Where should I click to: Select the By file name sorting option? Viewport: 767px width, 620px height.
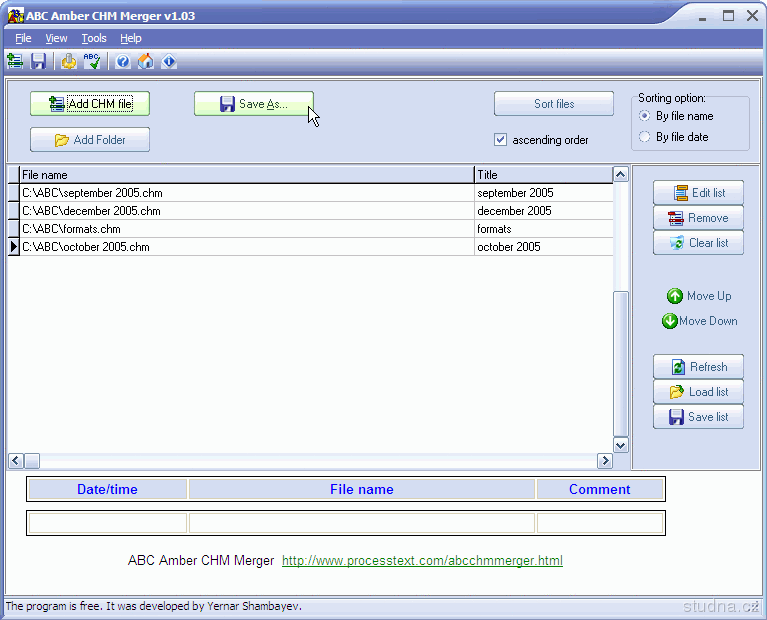coord(645,116)
